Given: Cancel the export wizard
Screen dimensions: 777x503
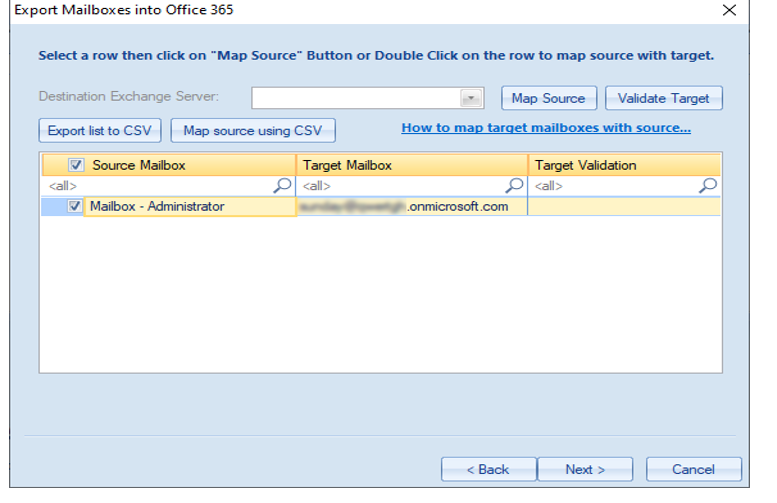Looking at the screenshot, I should pyautogui.click(x=694, y=469).
